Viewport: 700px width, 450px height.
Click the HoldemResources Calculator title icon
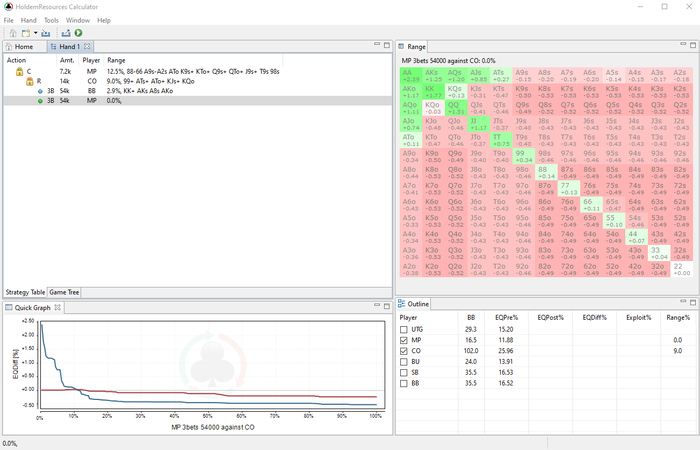(8, 7)
